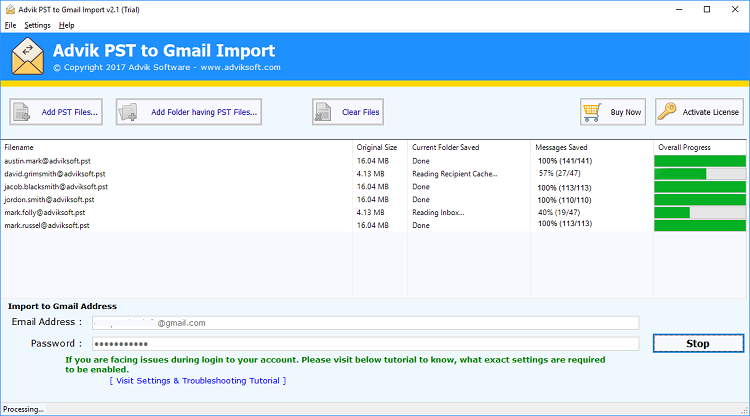This screenshot has width=750, height=416.
Task: Sort by the Original Size column header
Action: pyautogui.click(x=379, y=147)
